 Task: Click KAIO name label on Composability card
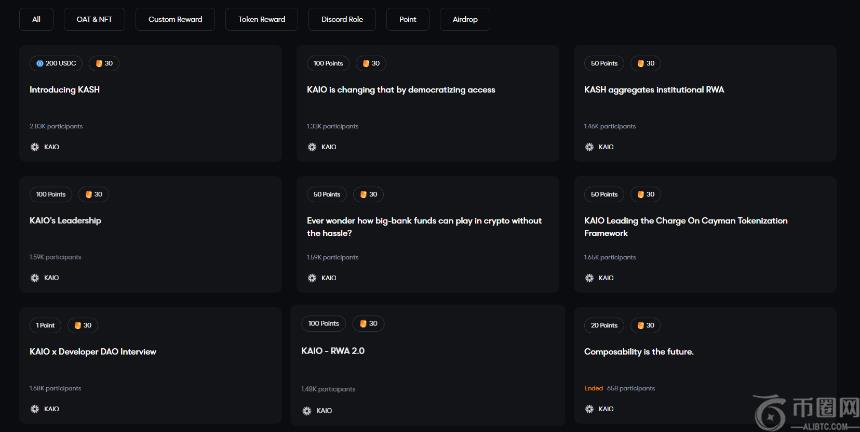pos(606,409)
